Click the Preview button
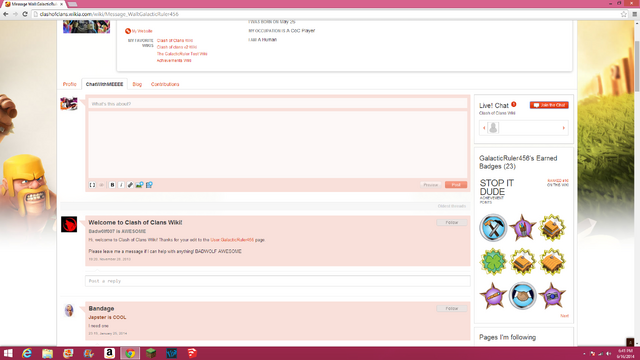The image size is (640, 360). point(431,185)
